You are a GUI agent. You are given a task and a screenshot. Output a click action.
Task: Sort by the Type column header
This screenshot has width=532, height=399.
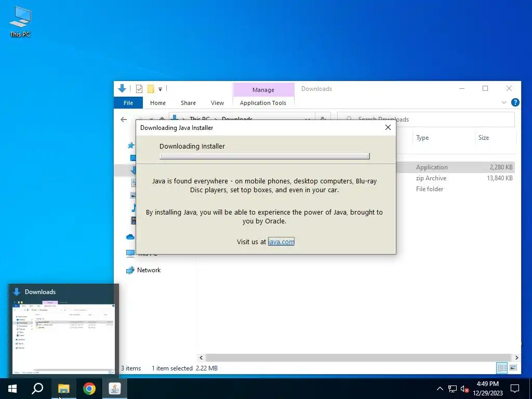coord(422,137)
